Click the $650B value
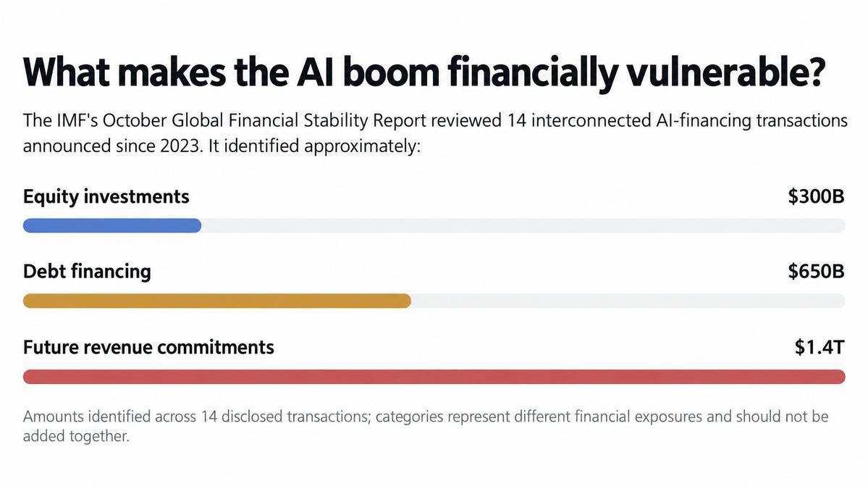The height and width of the screenshot is (489, 868). coord(816,272)
